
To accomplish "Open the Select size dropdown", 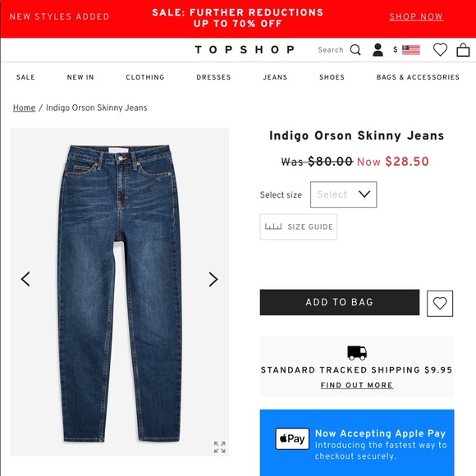I will 343,195.
